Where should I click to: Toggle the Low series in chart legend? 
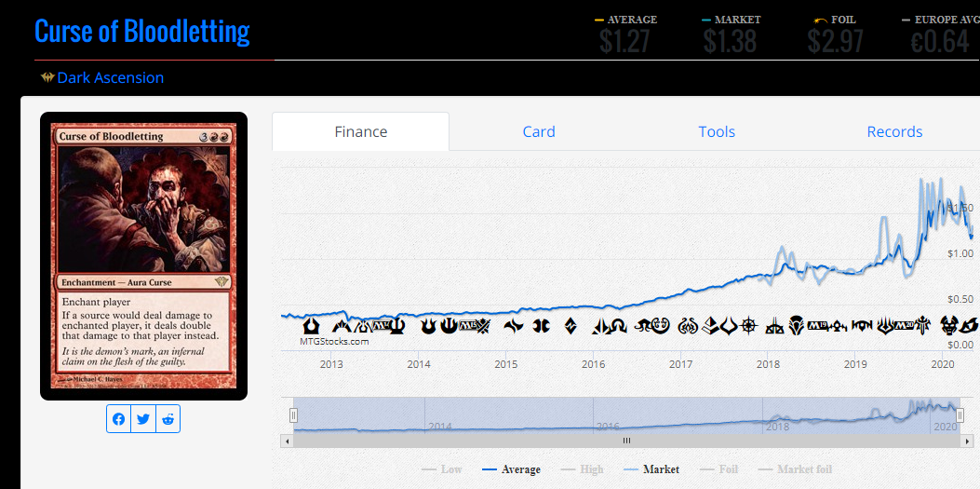click(x=442, y=469)
